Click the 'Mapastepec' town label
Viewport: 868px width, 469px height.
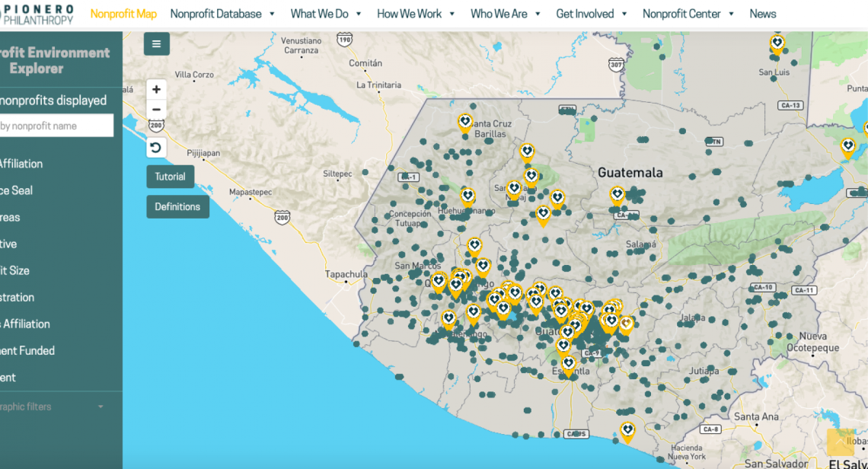click(251, 192)
